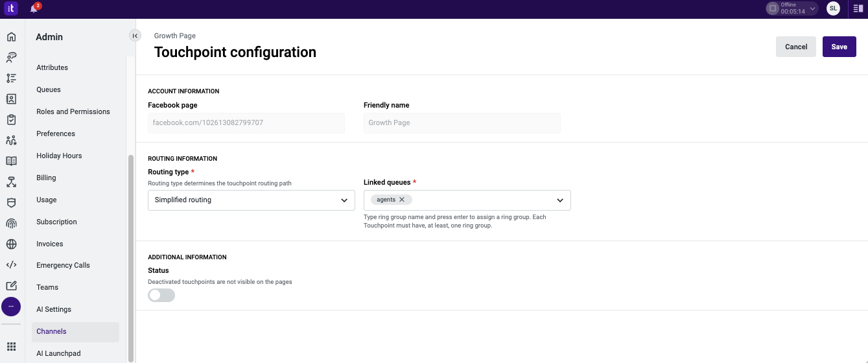Viewport: 868px width, 363px height.
Task: Expand the Linked queues dropdown arrow
Action: tap(560, 200)
